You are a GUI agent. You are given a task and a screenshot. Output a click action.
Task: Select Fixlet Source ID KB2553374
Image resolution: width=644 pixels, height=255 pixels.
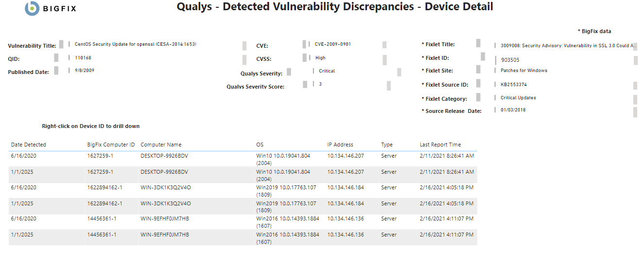[514, 84]
